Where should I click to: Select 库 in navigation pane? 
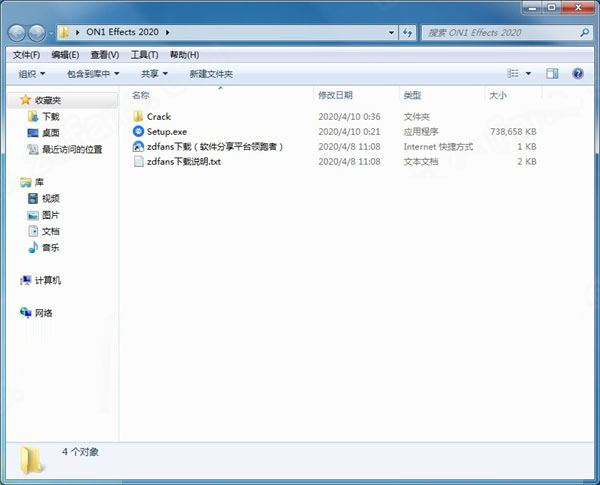pos(39,182)
